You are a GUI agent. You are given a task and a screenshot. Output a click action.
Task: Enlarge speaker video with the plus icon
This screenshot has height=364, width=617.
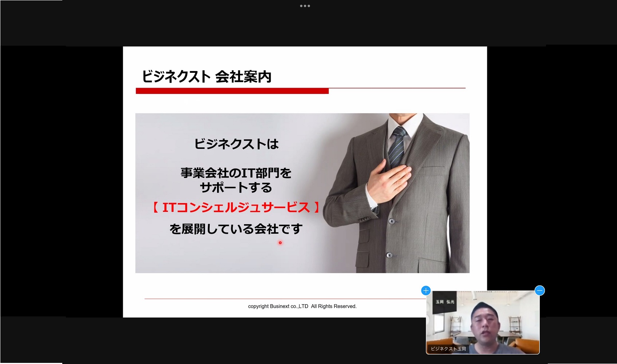tap(426, 290)
